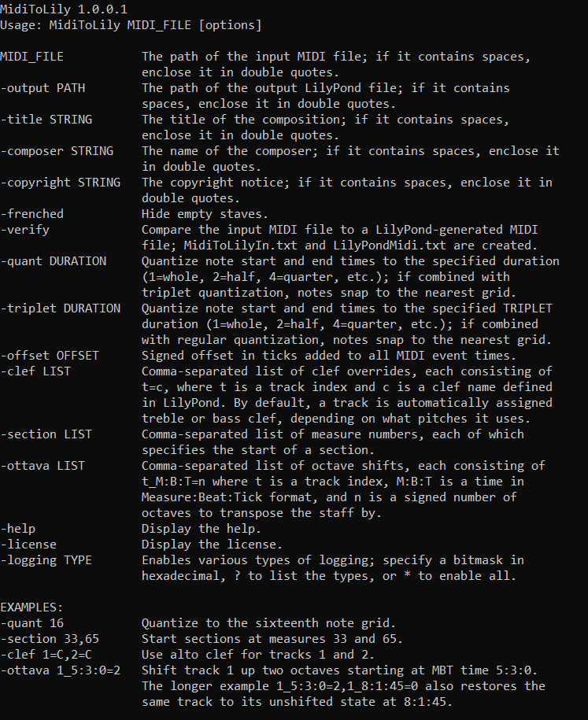Click the -composer STRING option
Viewport: 588px width, 720px height.
57,150
